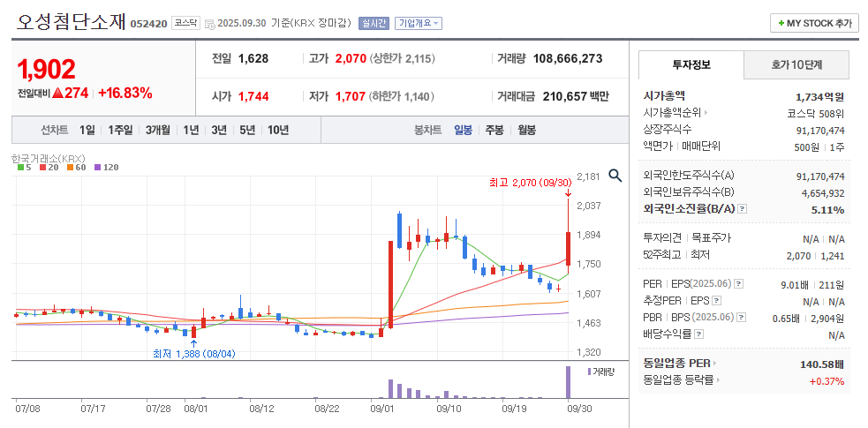
Task: Click the 고가 value 2,070
Action: (x=351, y=58)
